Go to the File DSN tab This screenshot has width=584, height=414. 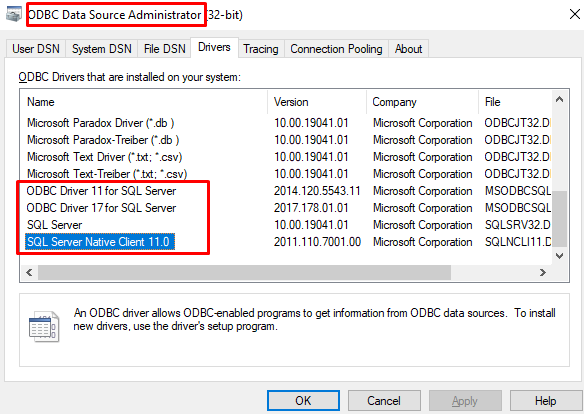(164, 49)
